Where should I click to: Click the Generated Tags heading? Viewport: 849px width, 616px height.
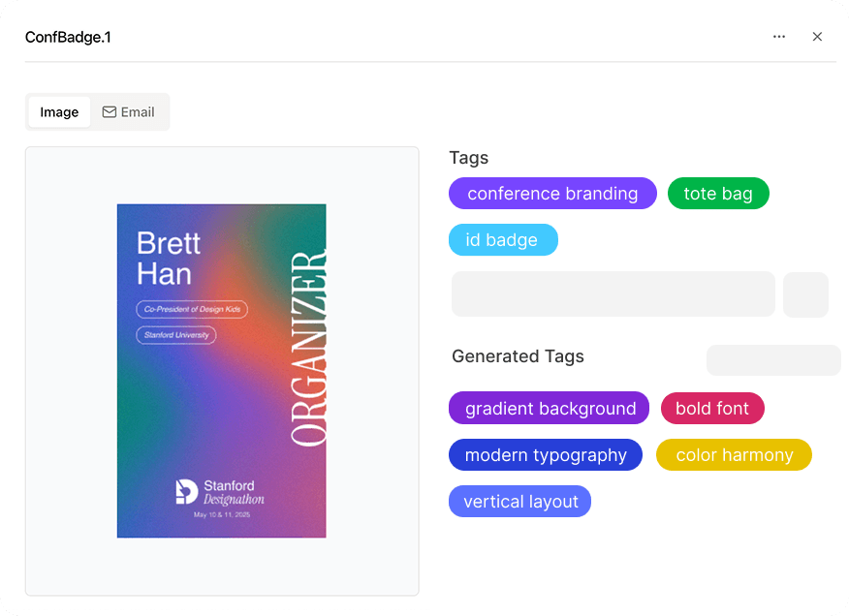pos(518,356)
